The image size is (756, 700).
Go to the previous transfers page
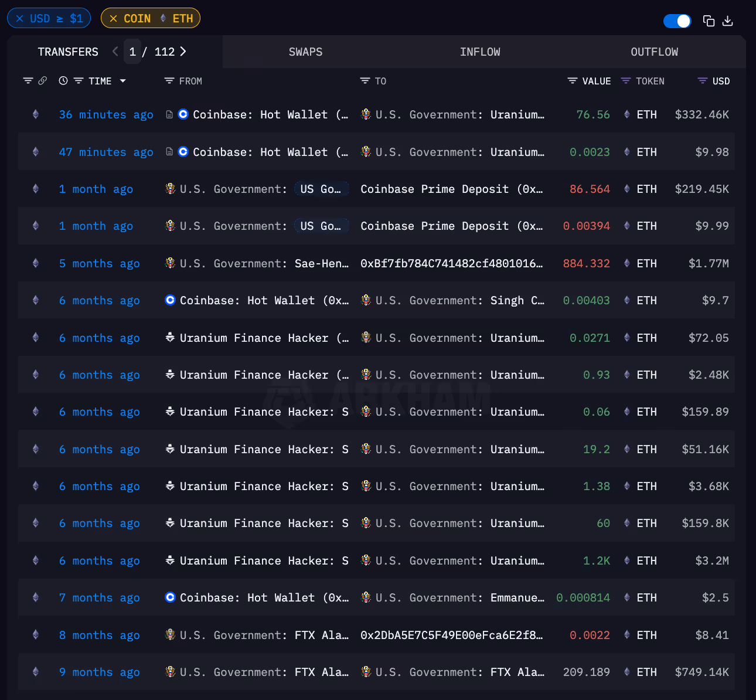pyautogui.click(x=115, y=52)
